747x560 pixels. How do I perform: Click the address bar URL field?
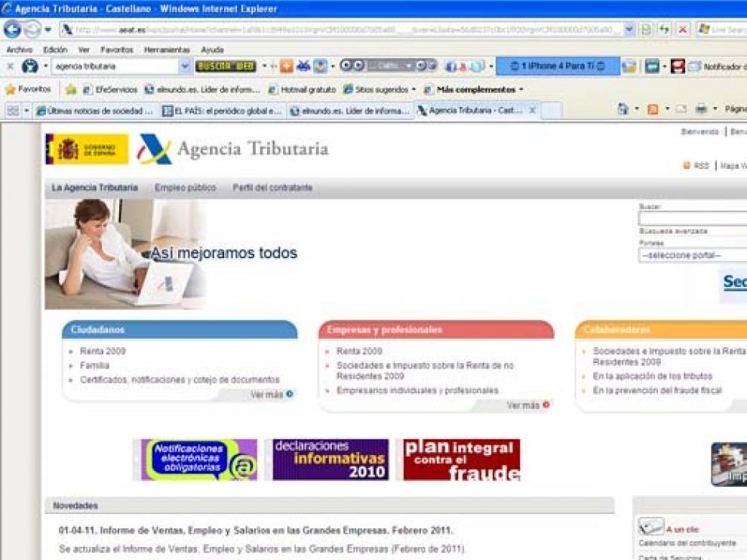(x=342, y=29)
